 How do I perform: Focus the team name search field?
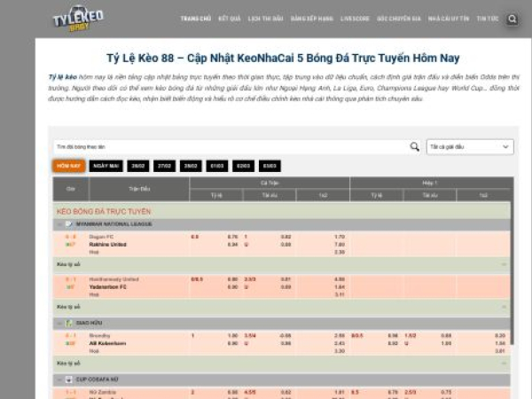(231, 146)
